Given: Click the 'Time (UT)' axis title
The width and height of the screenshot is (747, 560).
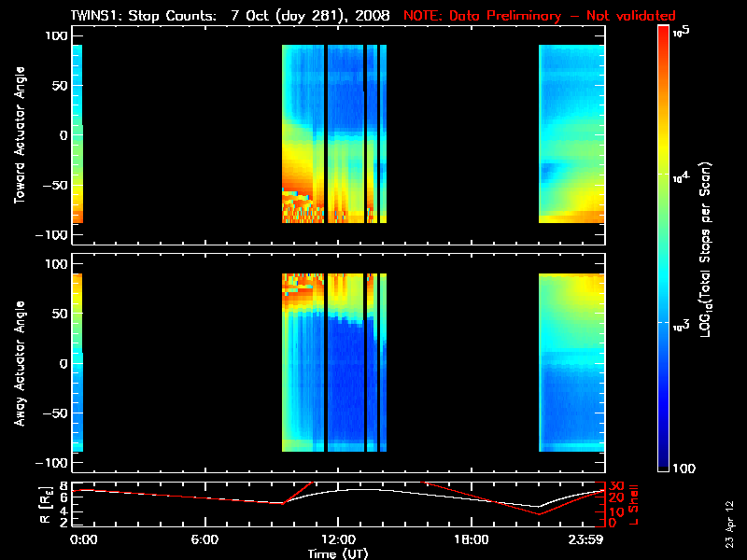Looking at the screenshot, I should [x=338, y=553].
